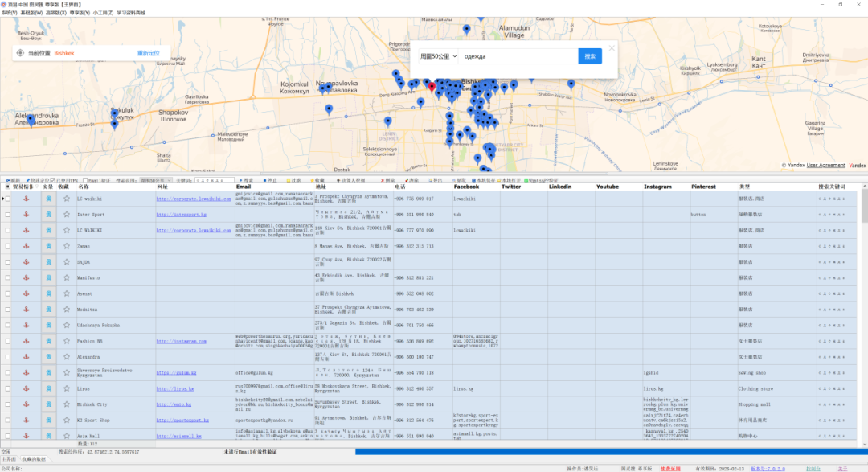
Task: Open street view for the Asemat row
Action: click(x=49, y=293)
